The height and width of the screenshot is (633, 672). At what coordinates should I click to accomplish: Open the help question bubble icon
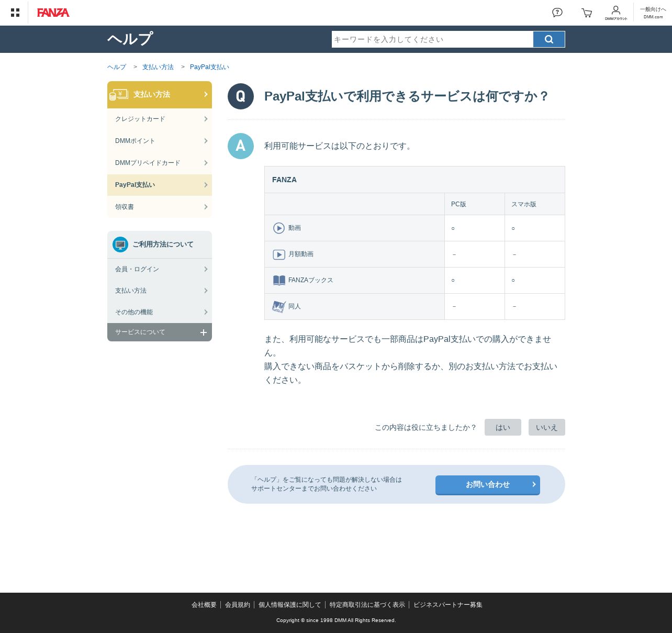[557, 13]
